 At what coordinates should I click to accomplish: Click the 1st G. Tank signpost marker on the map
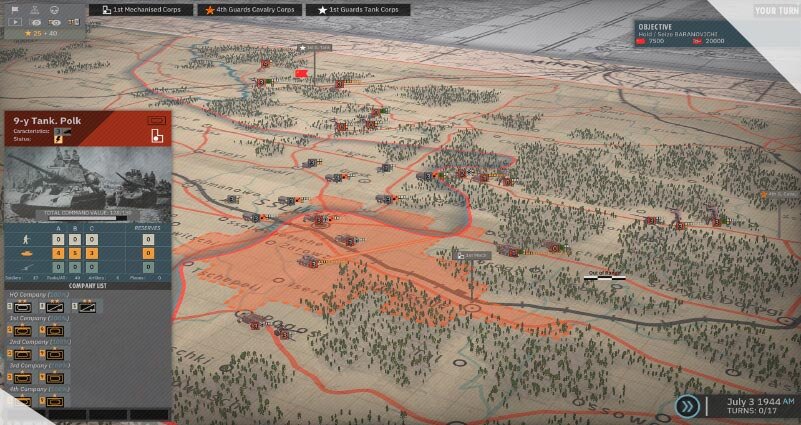[x=314, y=48]
